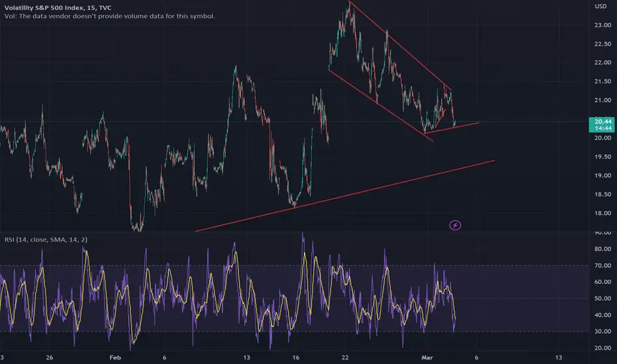
Task: Click the RSI 40.00 axis label
Action: [602, 315]
